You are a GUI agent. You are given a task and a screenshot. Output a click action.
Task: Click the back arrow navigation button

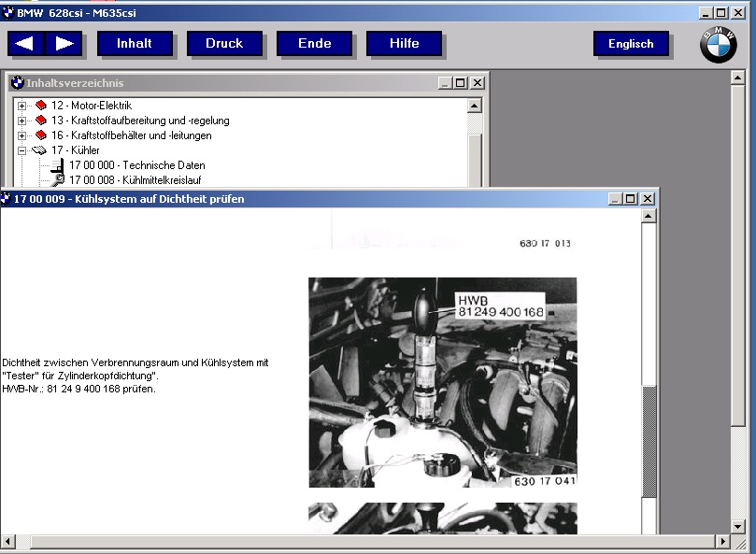(25, 44)
